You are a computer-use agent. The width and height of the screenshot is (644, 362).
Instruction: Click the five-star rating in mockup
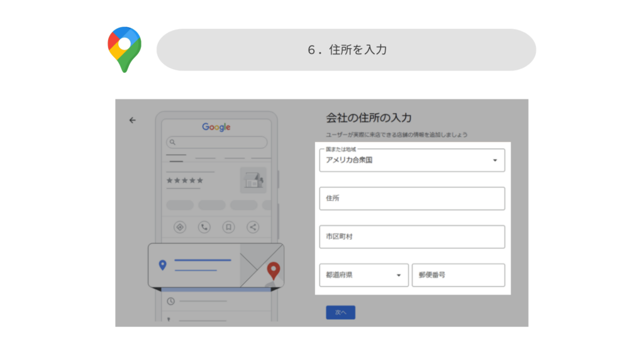click(x=185, y=180)
